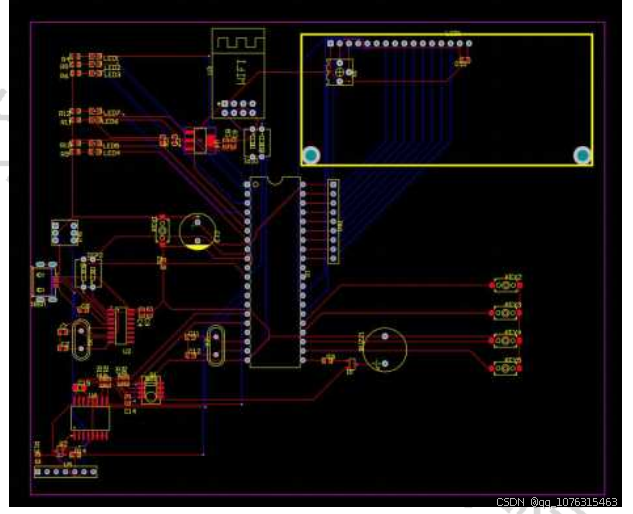Select the oval crystal next to the DIP chip
Viewport: 633px width, 514px height.
point(216,346)
